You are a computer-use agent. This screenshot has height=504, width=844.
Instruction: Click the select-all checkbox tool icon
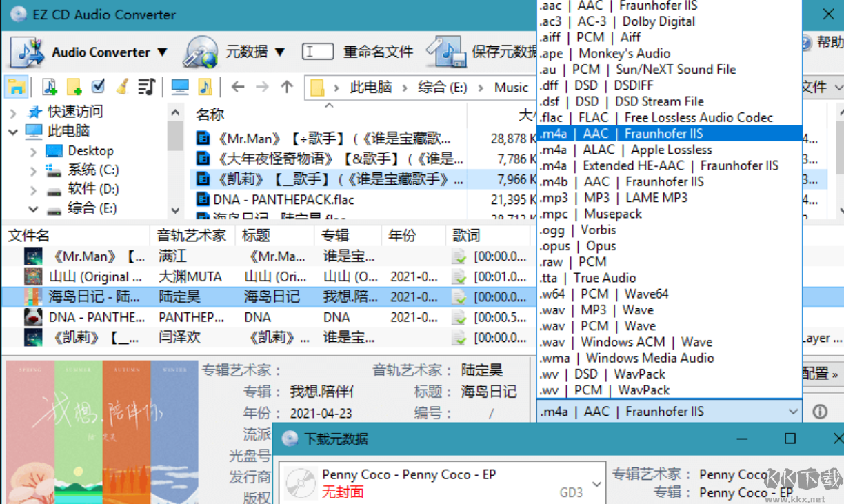tap(97, 85)
